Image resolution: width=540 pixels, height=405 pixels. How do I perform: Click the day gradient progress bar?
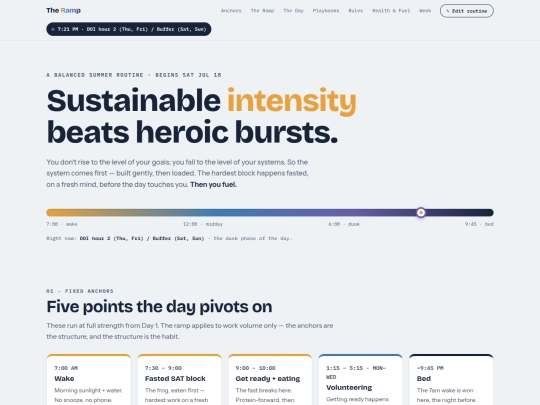(270, 212)
